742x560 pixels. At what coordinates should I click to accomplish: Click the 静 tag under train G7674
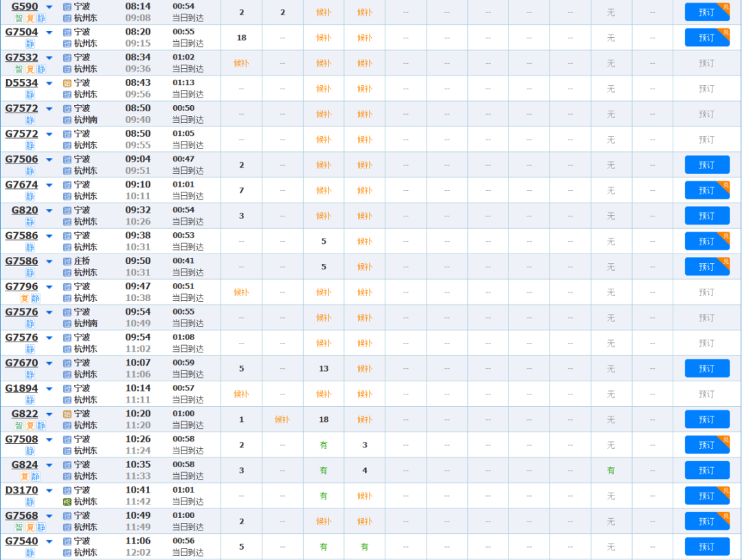tap(30, 197)
